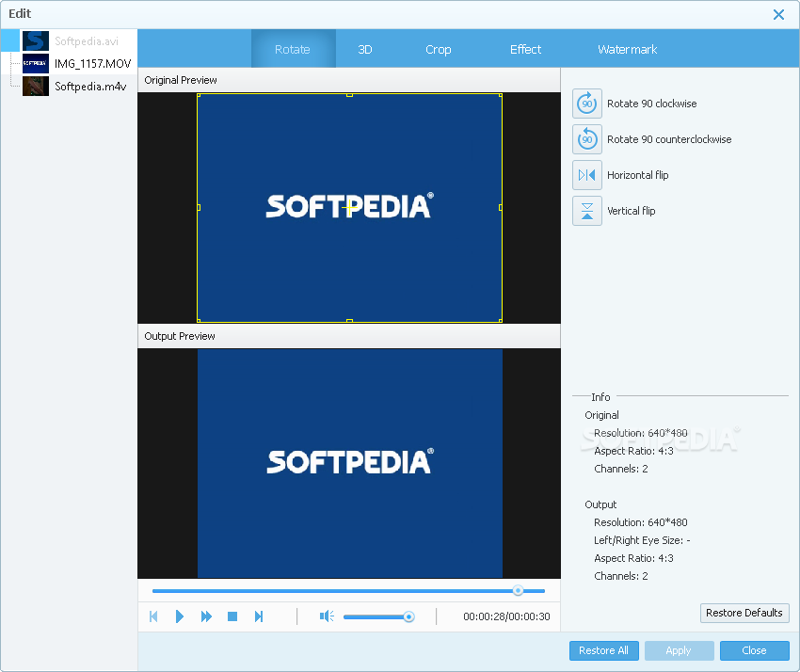Image resolution: width=800 pixels, height=672 pixels.
Task: Step to next frame
Action: coord(259,616)
